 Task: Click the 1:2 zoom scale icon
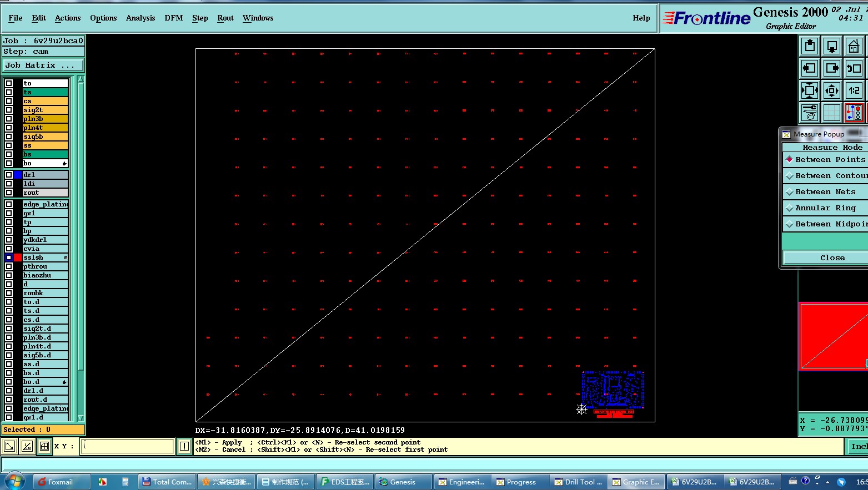click(854, 90)
